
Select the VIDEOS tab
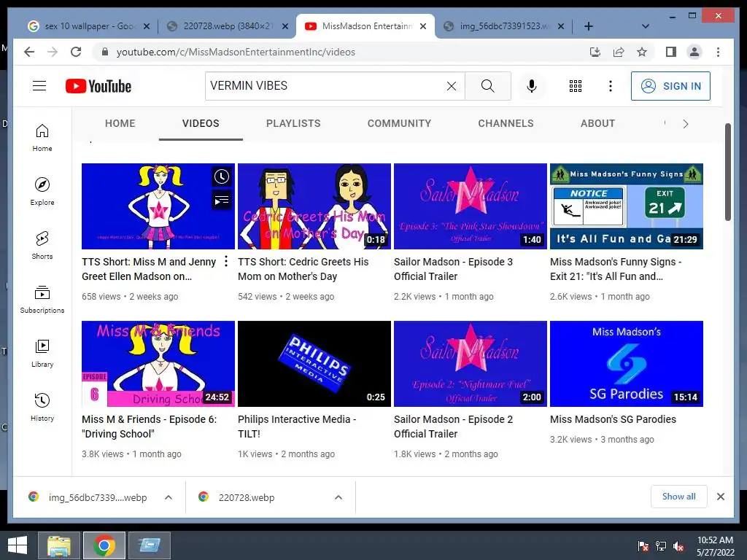tap(201, 123)
